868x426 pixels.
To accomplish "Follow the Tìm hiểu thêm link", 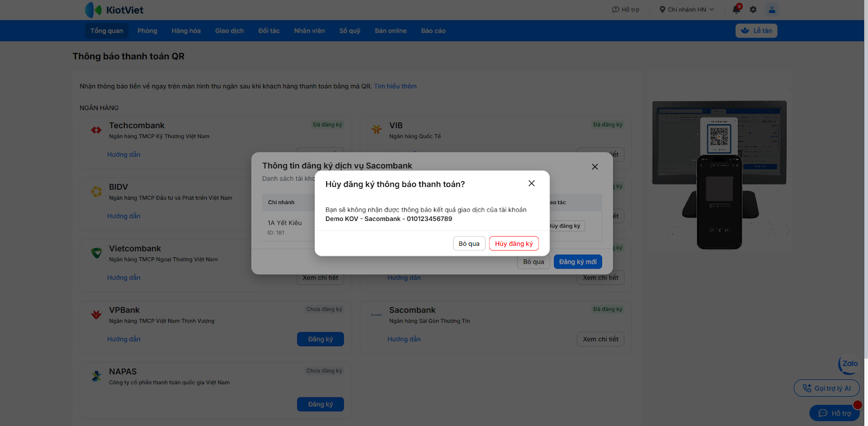I will [x=395, y=86].
